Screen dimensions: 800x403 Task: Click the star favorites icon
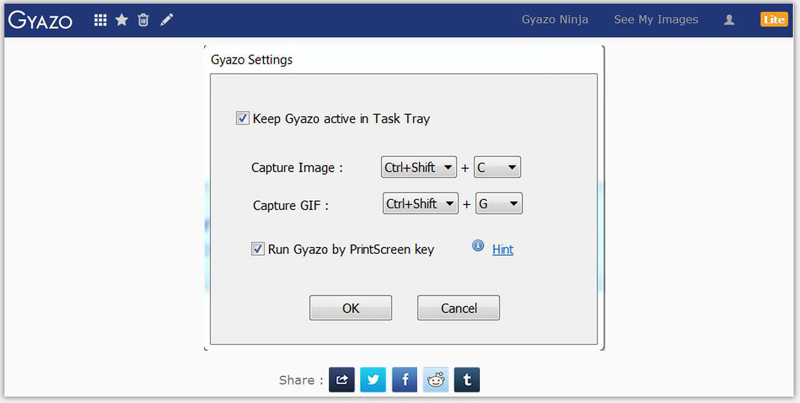click(x=121, y=20)
